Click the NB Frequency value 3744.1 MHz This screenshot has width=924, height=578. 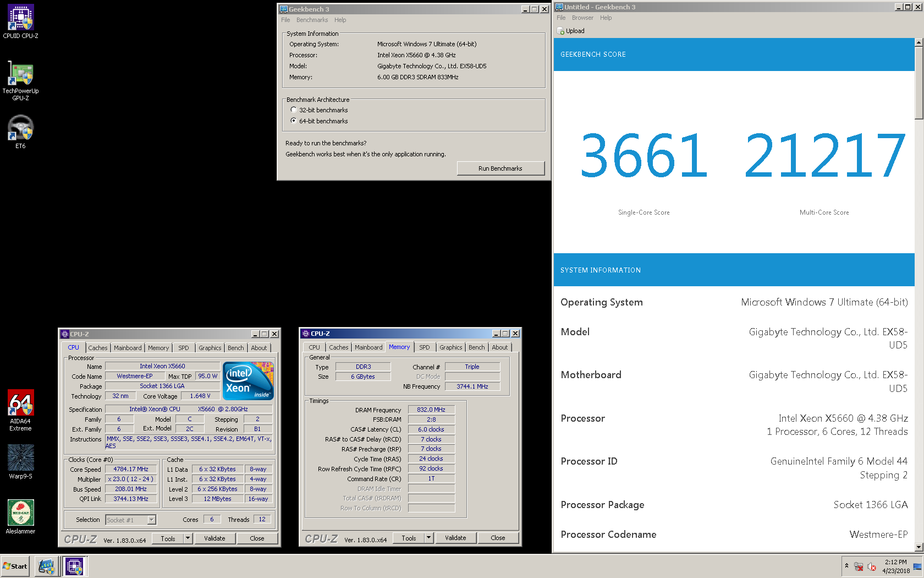(472, 386)
